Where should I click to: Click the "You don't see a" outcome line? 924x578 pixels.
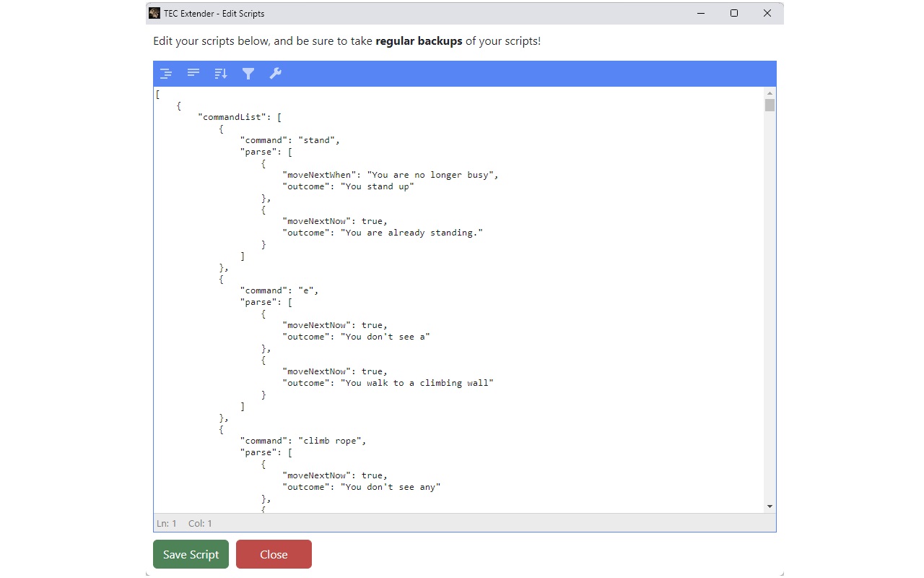click(x=357, y=337)
